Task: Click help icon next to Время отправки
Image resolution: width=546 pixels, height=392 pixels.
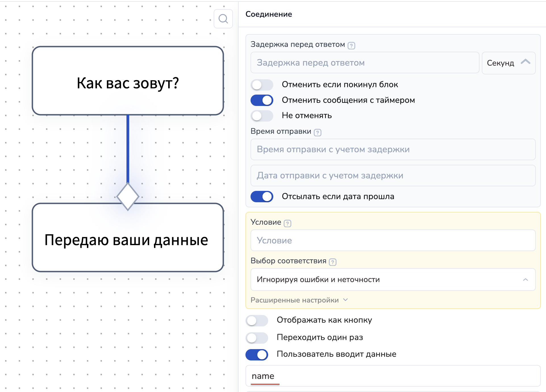Action: [318, 132]
